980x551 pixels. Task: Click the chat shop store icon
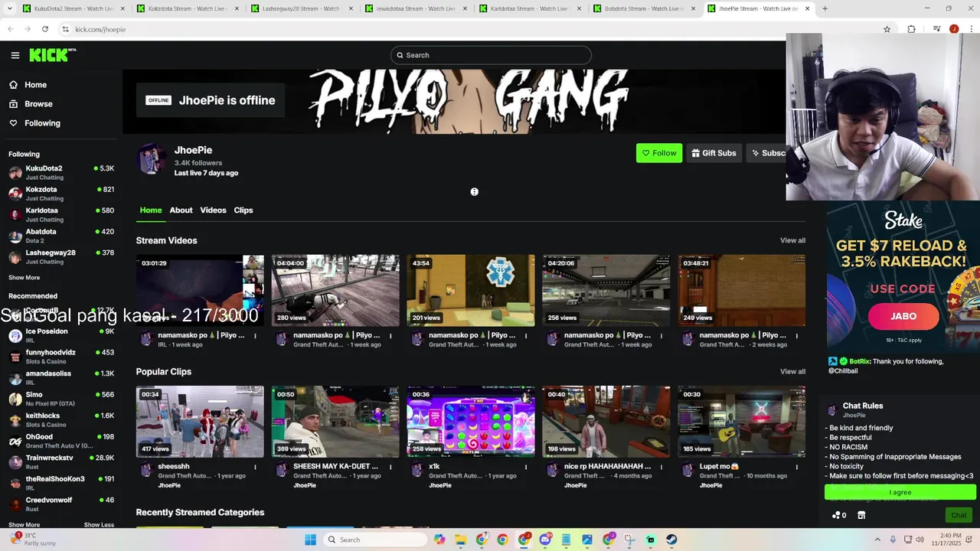pos(861,515)
